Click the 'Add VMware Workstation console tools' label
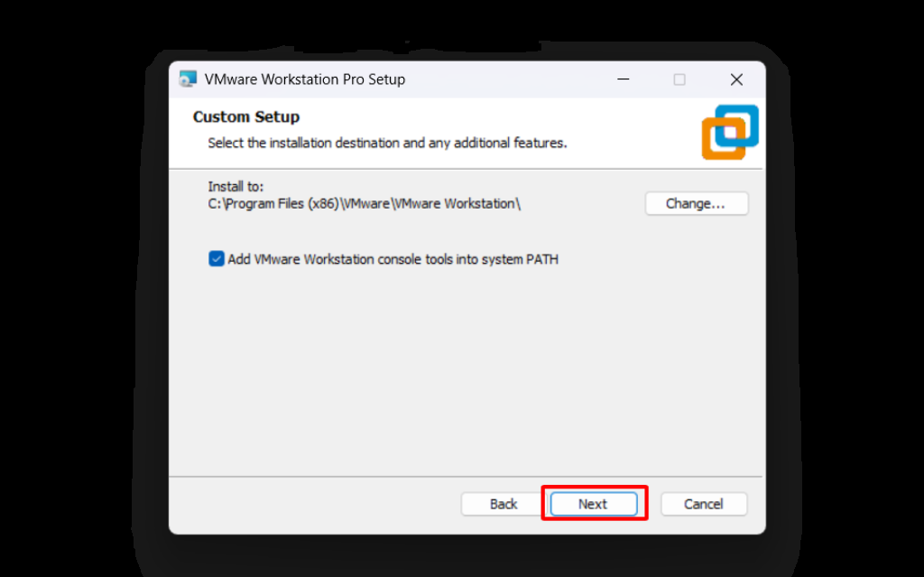 tap(393, 259)
